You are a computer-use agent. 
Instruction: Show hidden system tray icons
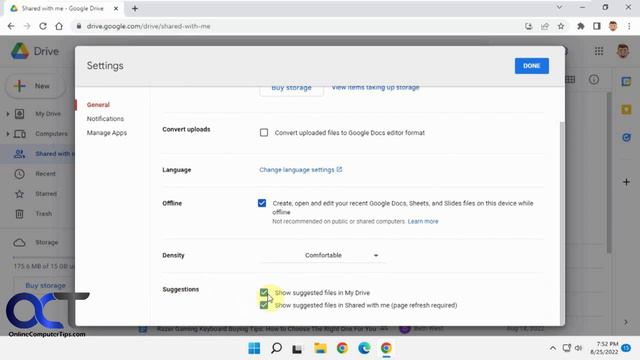(x=553, y=348)
